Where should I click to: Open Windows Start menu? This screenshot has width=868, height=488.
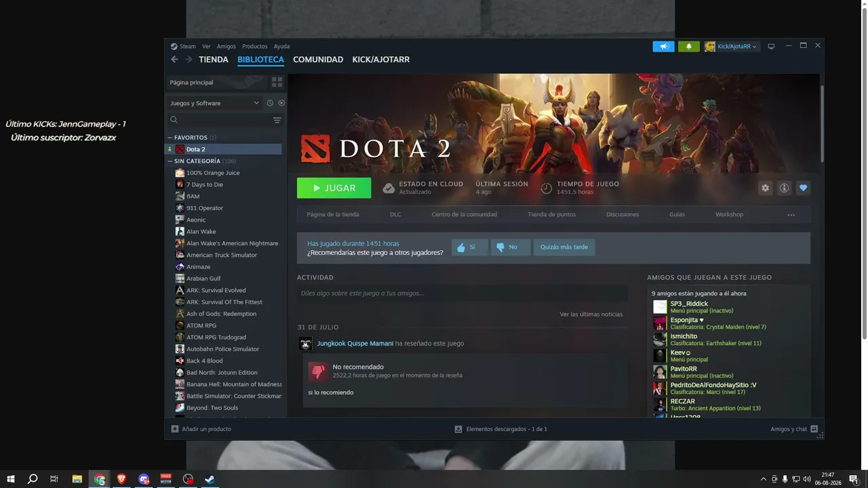click(x=11, y=479)
